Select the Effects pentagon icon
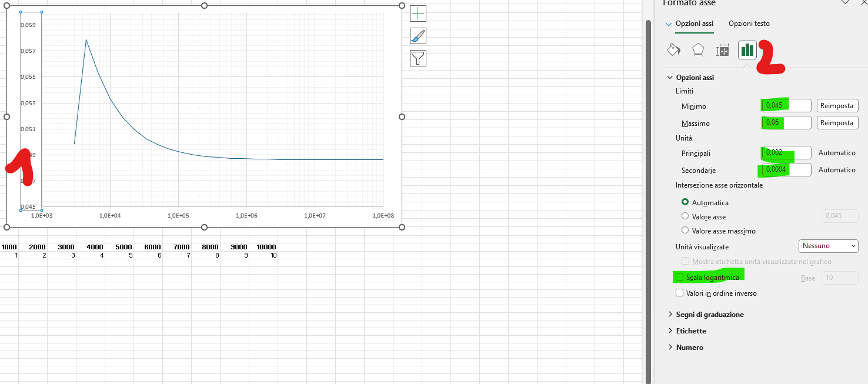Image resolution: width=868 pixels, height=384 pixels. click(x=698, y=50)
